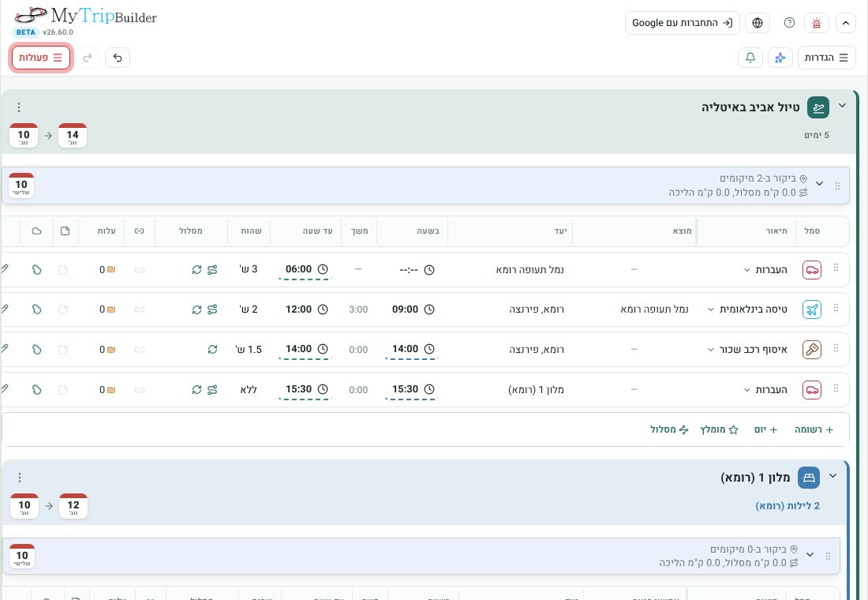Screen dimensions: 868x600
Task: Open three-dot menu for טיול אביב באיטליה
Action: [x=19, y=107]
